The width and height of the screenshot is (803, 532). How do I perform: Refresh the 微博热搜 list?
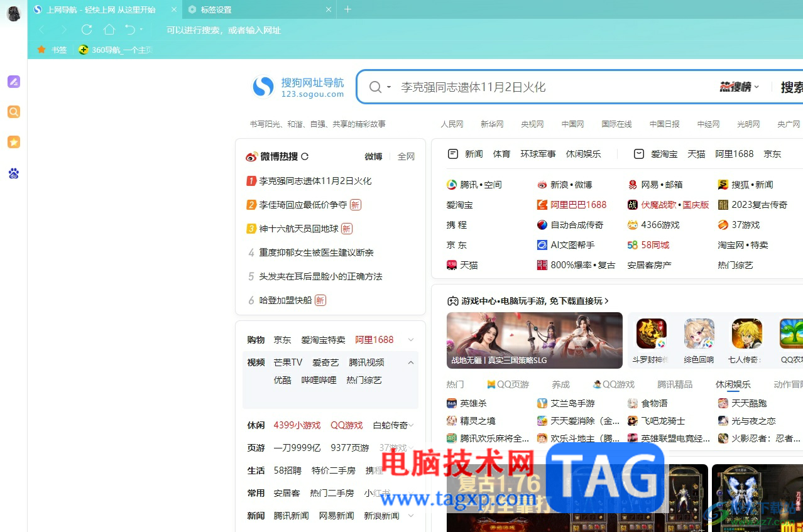click(x=305, y=156)
